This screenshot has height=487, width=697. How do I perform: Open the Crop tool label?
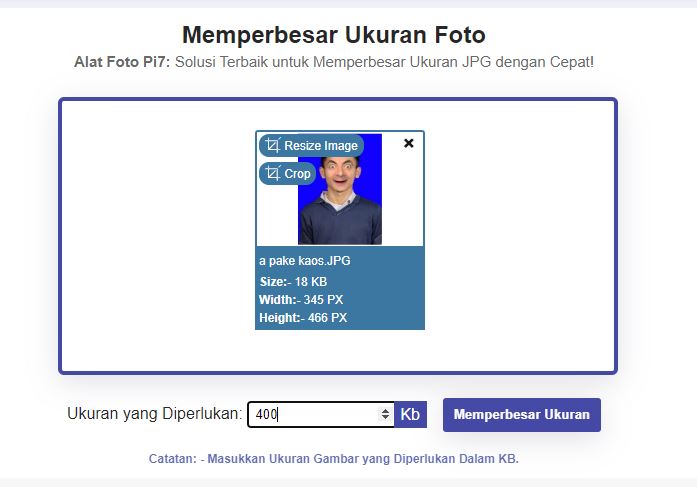coord(297,174)
